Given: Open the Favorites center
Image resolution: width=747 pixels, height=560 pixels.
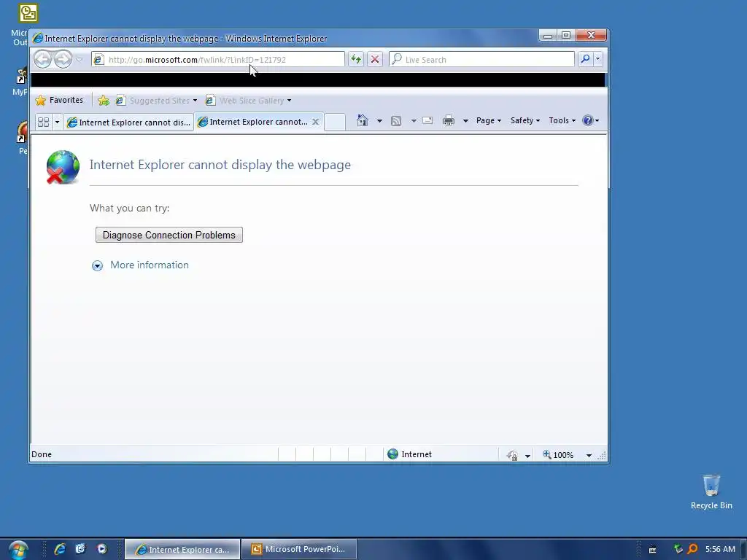Looking at the screenshot, I should (60, 100).
